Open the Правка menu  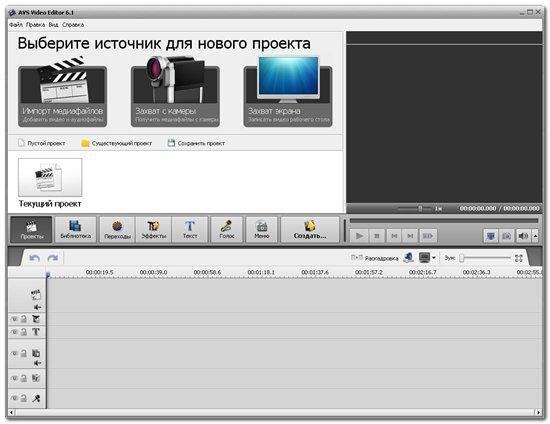[x=35, y=25]
